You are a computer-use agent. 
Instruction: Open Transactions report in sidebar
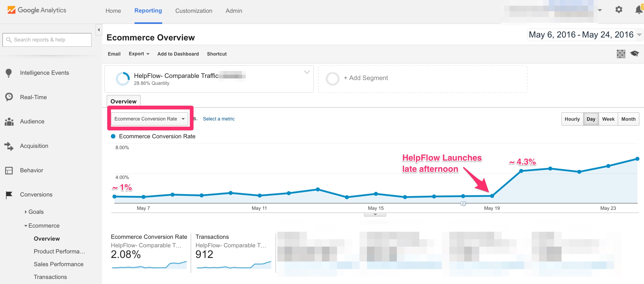click(x=50, y=277)
